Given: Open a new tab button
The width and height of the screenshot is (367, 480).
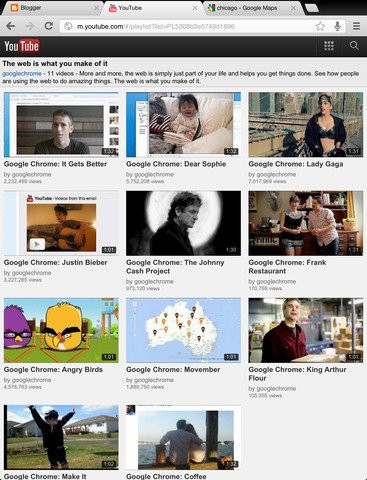Looking at the screenshot, I should point(312,8).
